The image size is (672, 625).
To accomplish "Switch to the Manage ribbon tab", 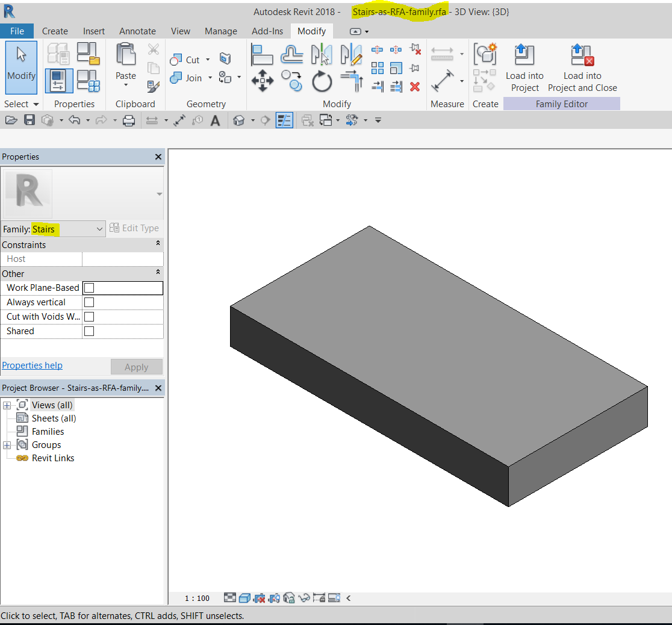I will (x=221, y=31).
